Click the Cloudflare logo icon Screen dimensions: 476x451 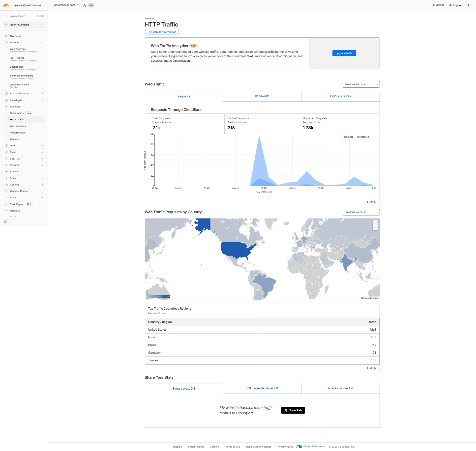click(x=6, y=5)
